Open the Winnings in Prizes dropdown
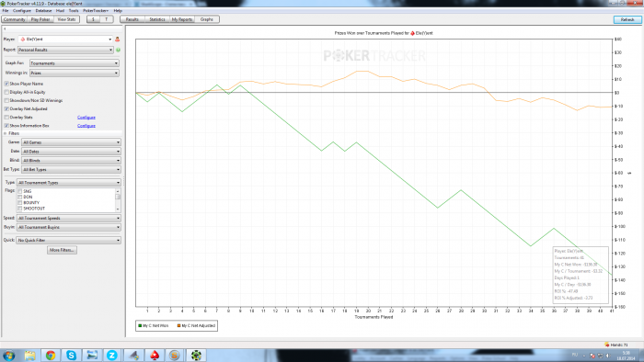This screenshot has height=362, width=644. (x=75, y=73)
